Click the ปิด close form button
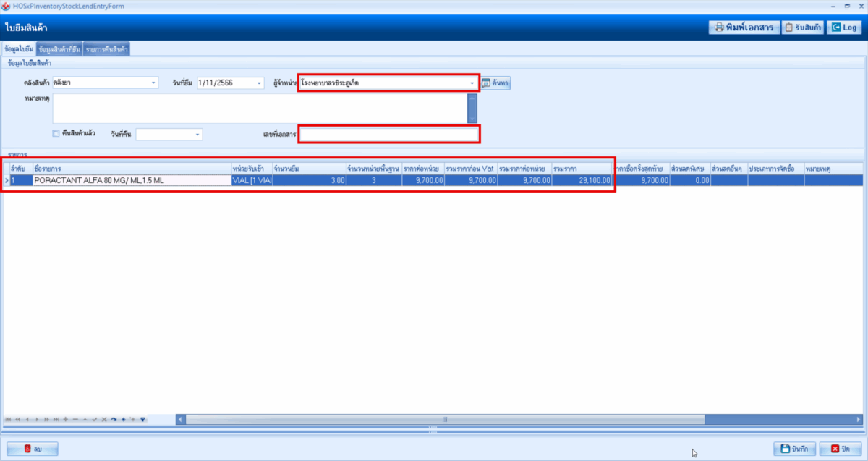Image resolution: width=868 pixels, height=461 pixels. pyautogui.click(x=840, y=449)
